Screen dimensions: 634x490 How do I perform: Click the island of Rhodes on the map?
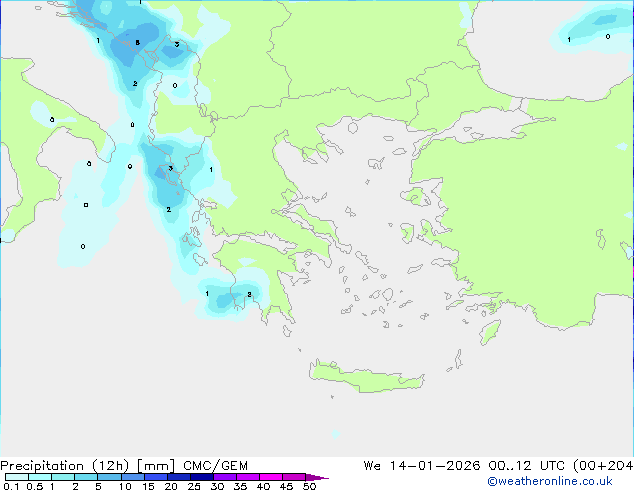[490, 332]
